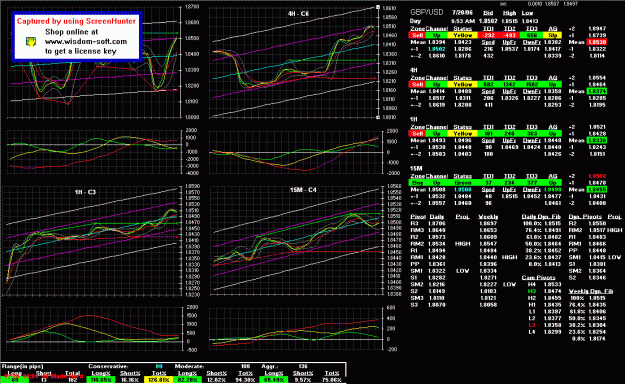Select the green Long% value under Moderate
625x384 pixels.
tap(187, 380)
